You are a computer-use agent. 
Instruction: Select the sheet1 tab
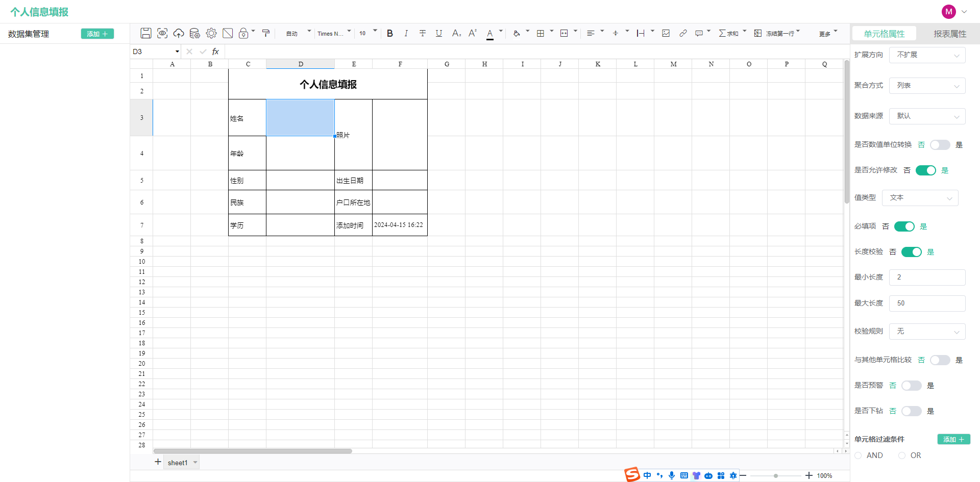178,463
